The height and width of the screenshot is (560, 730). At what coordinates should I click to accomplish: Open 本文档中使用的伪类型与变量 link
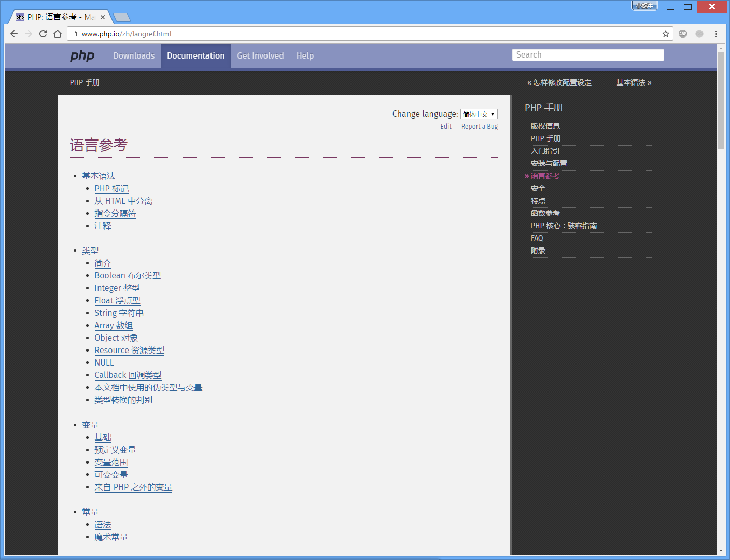click(x=148, y=388)
